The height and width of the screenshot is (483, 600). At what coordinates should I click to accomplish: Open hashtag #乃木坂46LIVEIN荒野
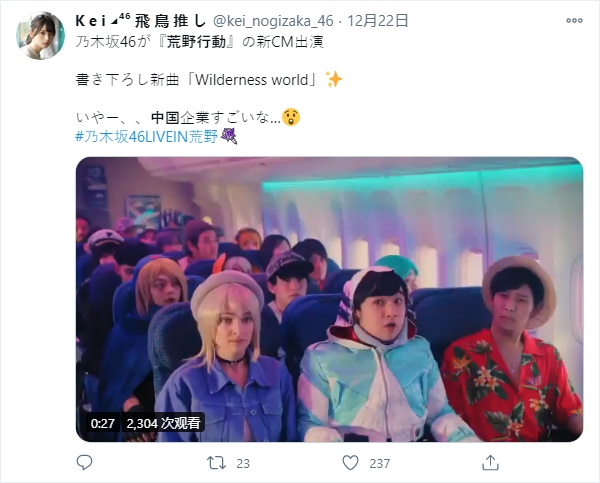pyautogui.click(x=147, y=136)
